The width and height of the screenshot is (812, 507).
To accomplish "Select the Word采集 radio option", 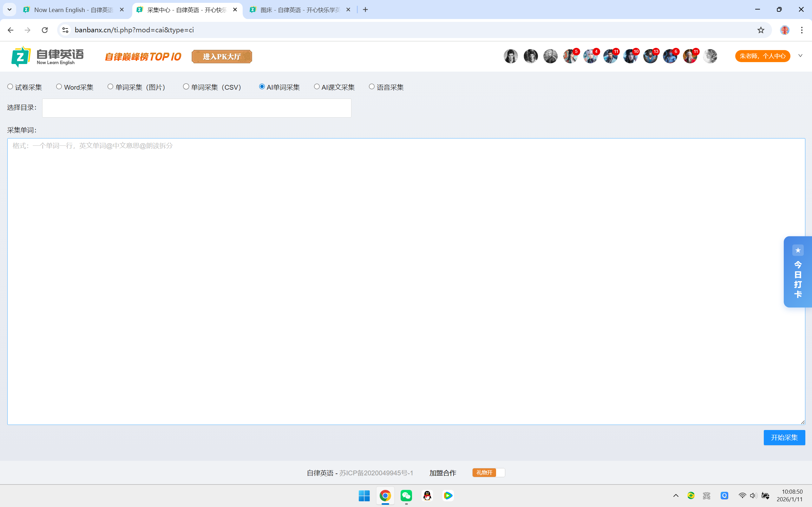I will click(59, 87).
